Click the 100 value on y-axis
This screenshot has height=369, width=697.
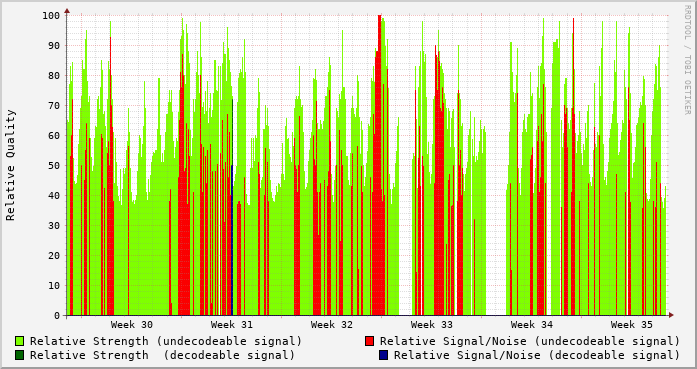click(51, 16)
